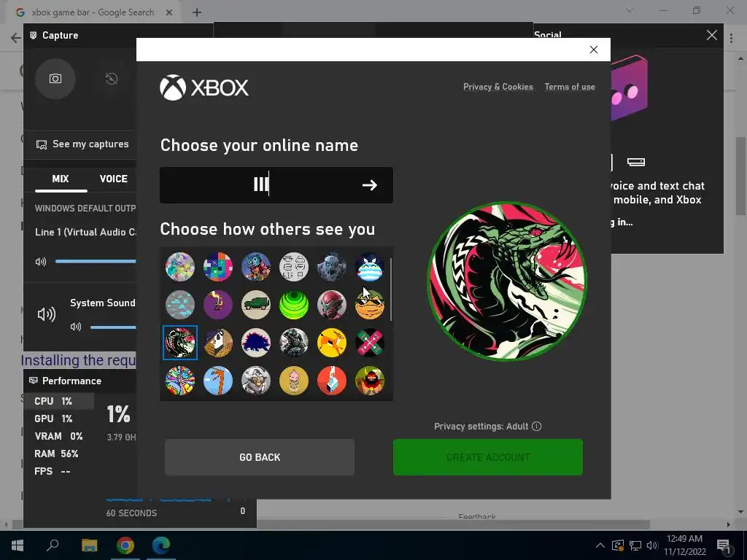Select the VRAM performance metric
The image size is (747, 560).
[58, 436]
